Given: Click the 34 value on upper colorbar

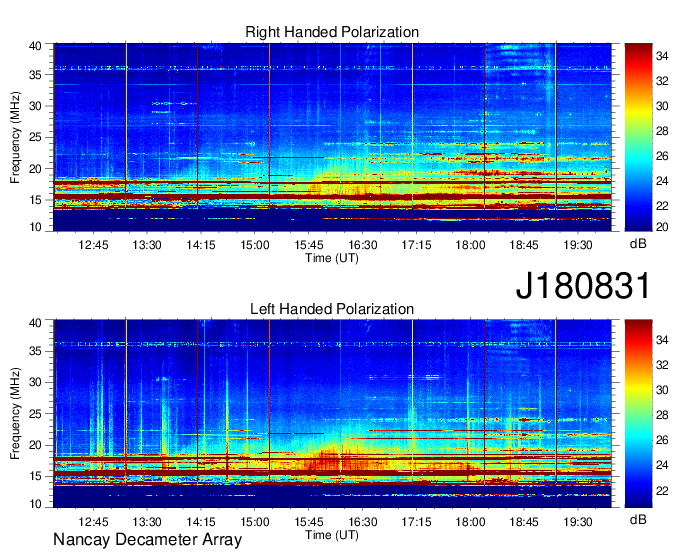Looking at the screenshot, I should pyautogui.click(x=662, y=56).
